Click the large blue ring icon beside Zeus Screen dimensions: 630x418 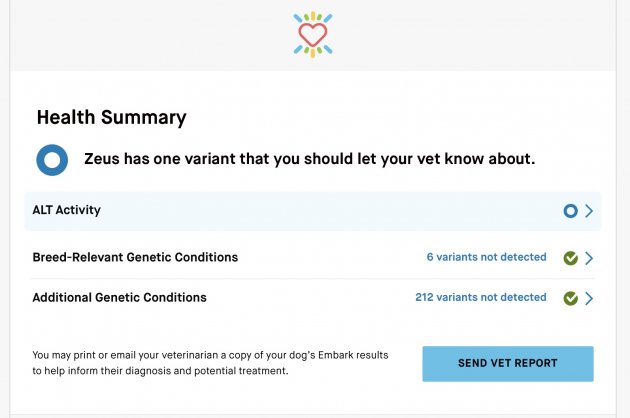click(x=52, y=160)
